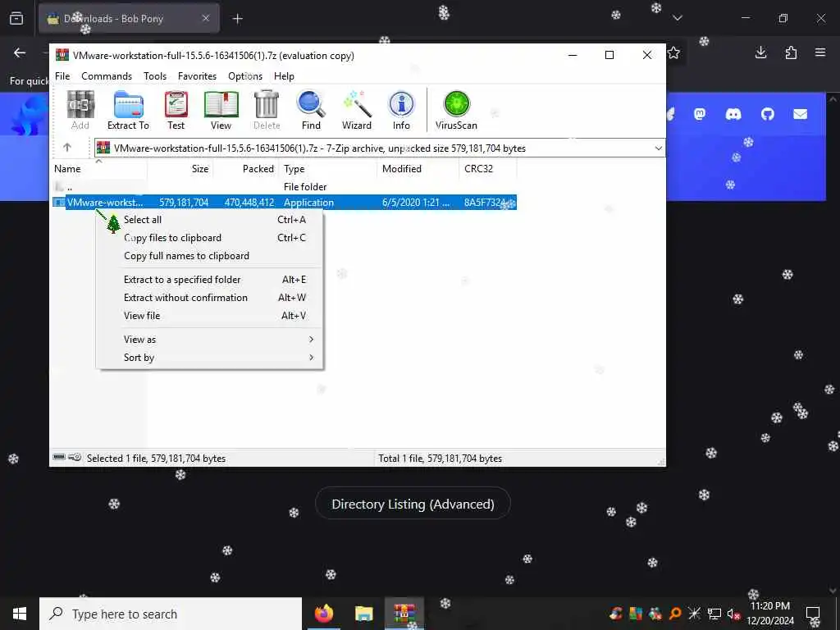Open the Windows Start menu
This screenshot has height=630, width=840.
tap(20, 614)
